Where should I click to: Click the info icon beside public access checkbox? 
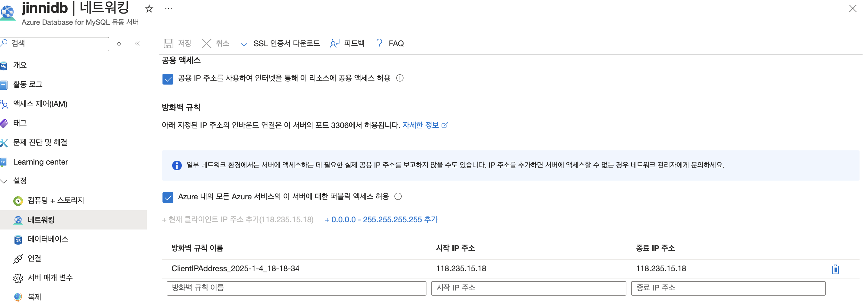(400, 78)
